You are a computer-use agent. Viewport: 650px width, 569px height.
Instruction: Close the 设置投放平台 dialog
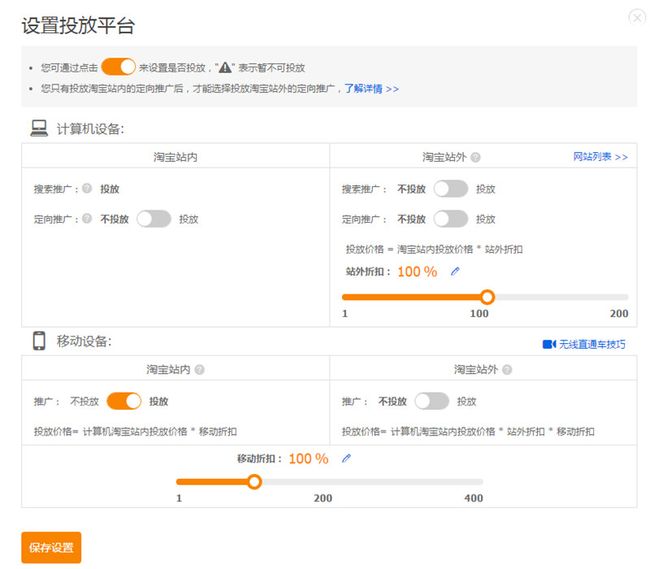pos(637,17)
